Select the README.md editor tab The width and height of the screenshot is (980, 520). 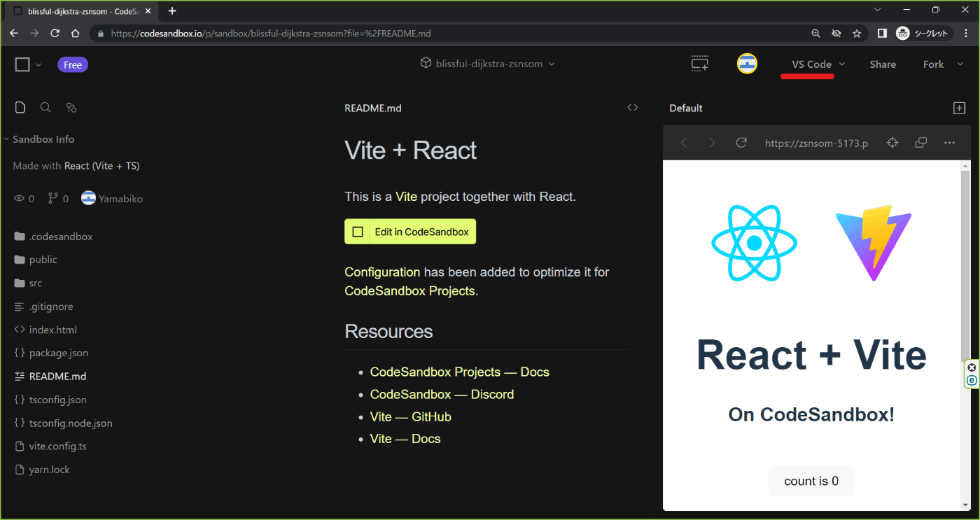[x=373, y=108]
